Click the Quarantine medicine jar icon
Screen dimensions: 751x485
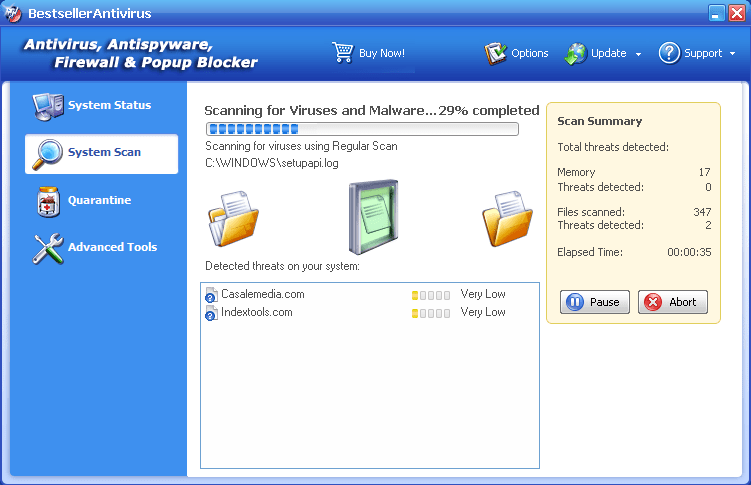click(x=47, y=201)
